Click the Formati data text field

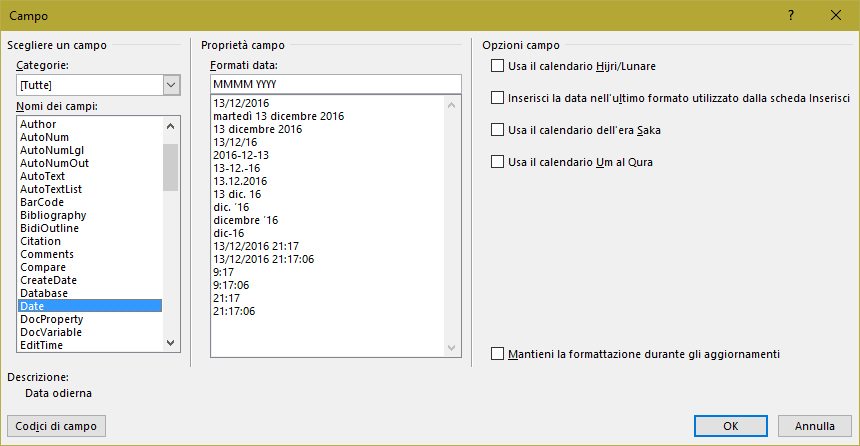pyautogui.click(x=334, y=84)
